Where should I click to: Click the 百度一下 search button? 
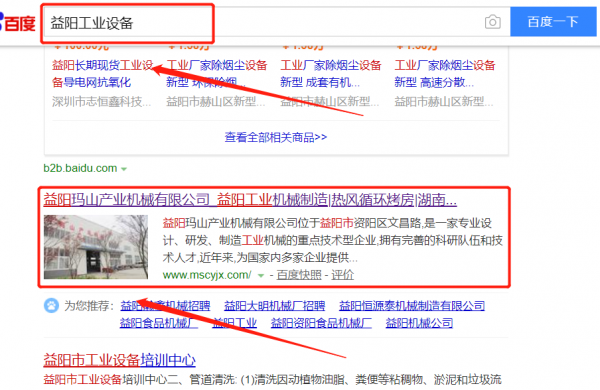point(553,22)
